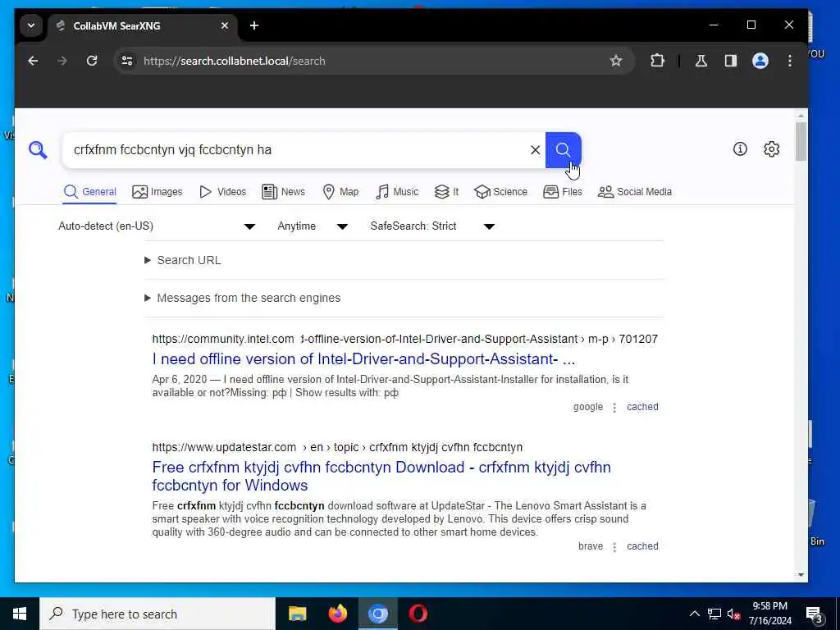Viewport: 840px width, 630px height.
Task: Open the tab search chevron button
Action: coord(31,25)
